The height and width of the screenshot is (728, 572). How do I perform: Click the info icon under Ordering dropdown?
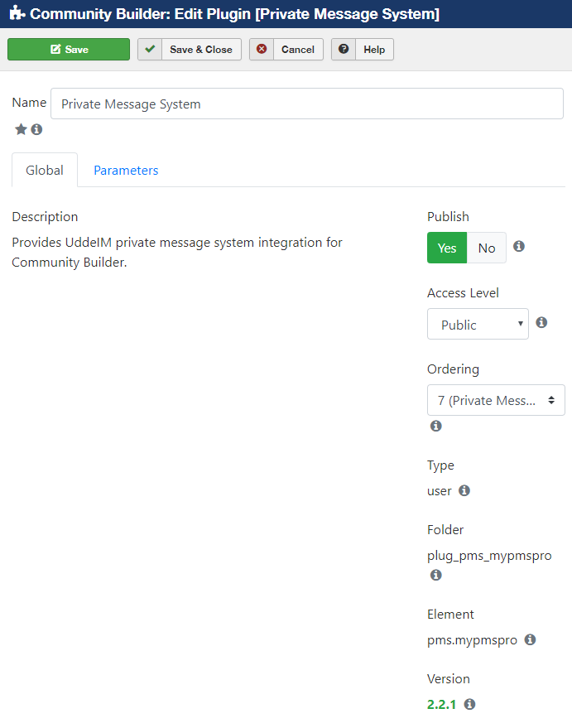[435, 426]
